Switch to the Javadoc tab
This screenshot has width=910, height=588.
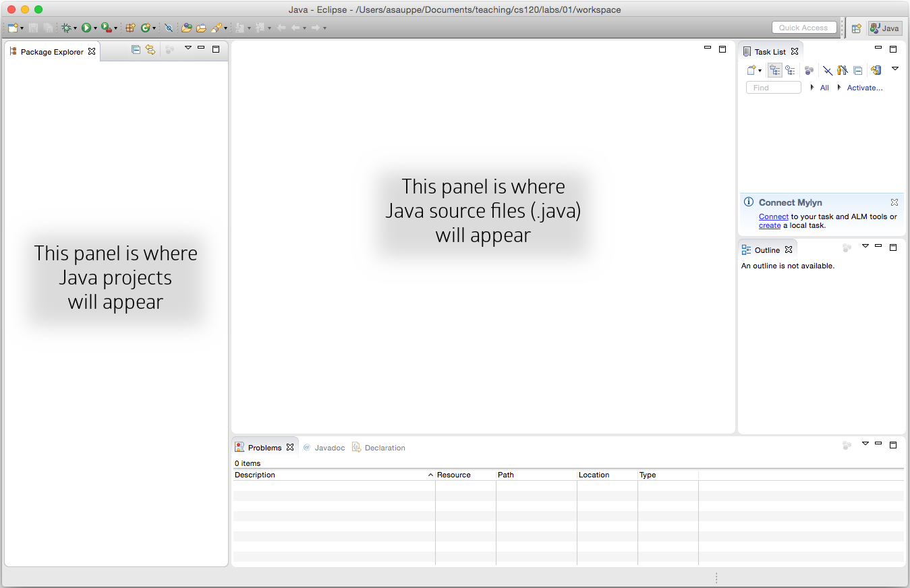[324, 448]
